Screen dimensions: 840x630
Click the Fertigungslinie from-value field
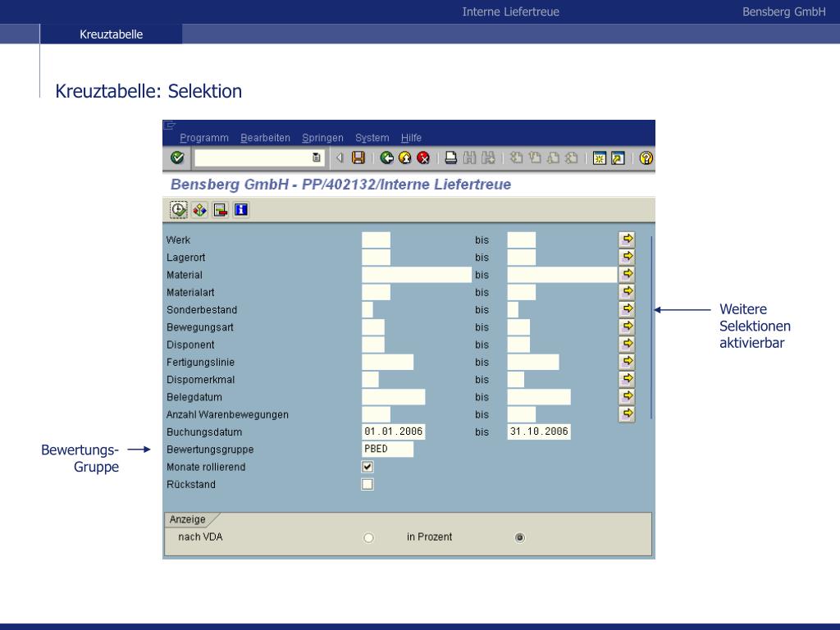point(388,362)
